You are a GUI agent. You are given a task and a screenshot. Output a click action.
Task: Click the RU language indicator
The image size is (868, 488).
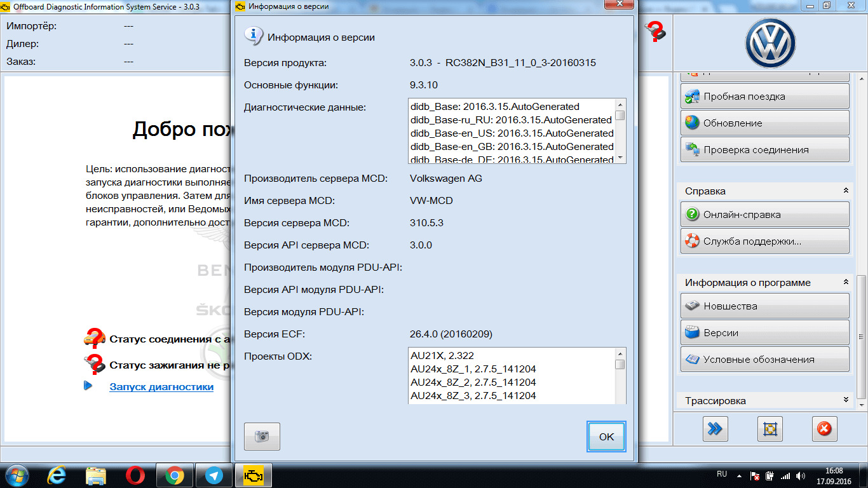(722, 474)
